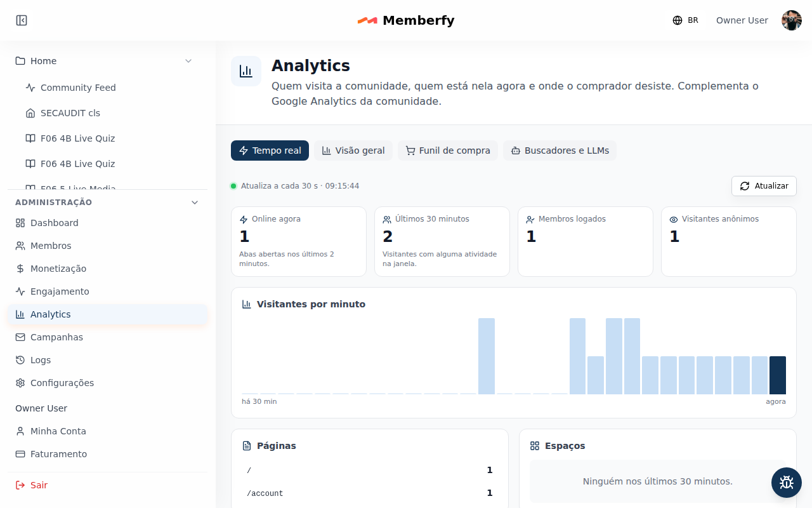Collapse the Administração section chevron
Image resolution: width=812 pixels, height=508 pixels.
tap(195, 203)
